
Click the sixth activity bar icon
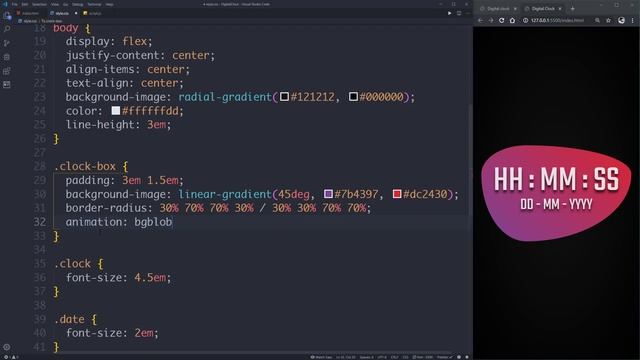coord(7,84)
